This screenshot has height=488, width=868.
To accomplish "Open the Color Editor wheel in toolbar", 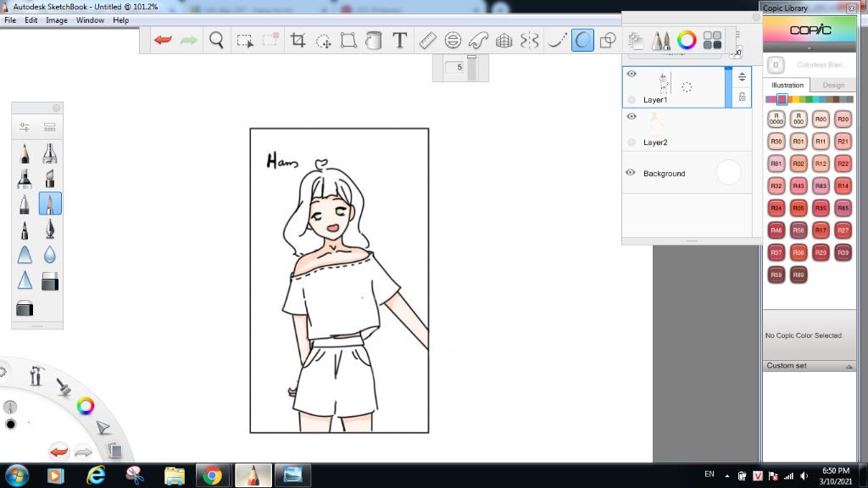I will 687,40.
